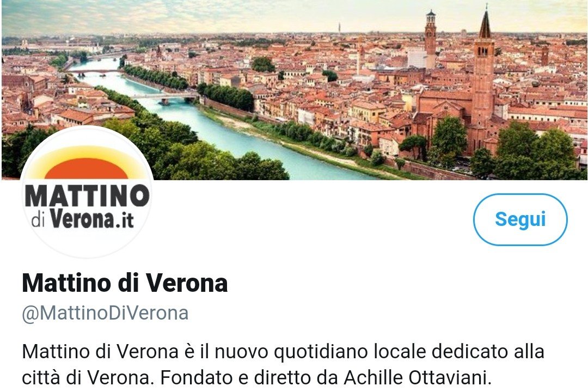This screenshot has height=392, width=588.
Task: Click the MATTINO wordmark inside the avatar
Action: point(87,196)
